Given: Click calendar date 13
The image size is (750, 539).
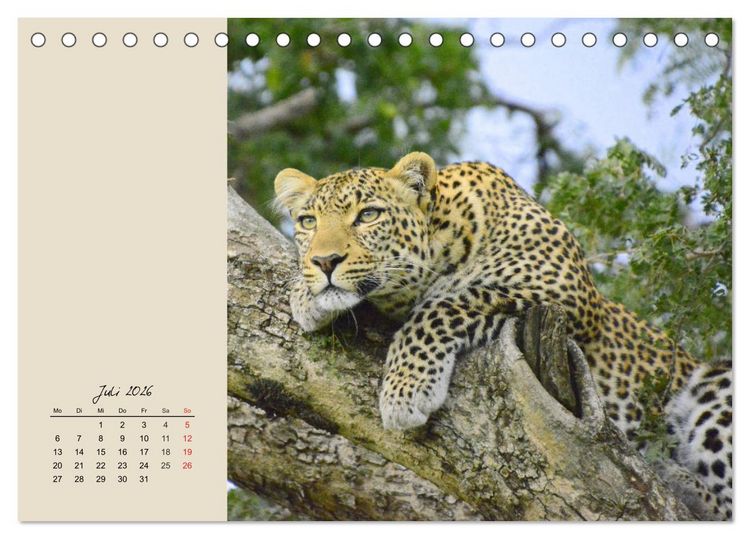Looking at the screenshot, I should [x=57, y=452].
